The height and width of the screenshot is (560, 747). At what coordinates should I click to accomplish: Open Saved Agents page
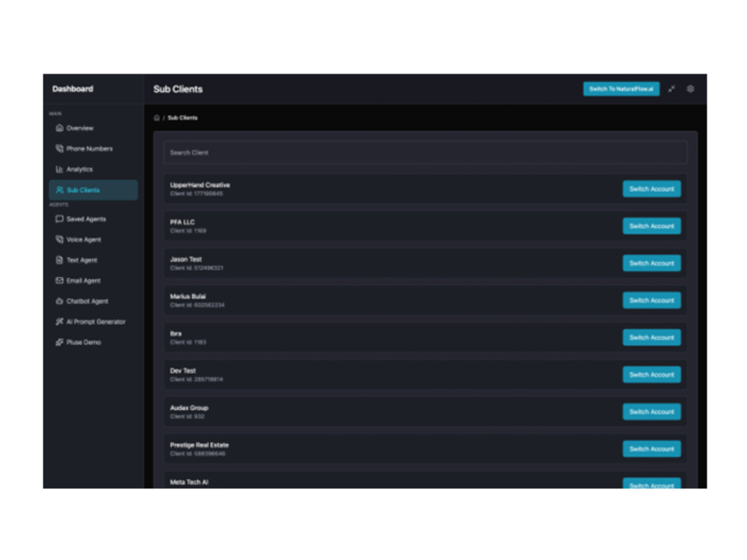pyautogui.click(x=93, y=219)
